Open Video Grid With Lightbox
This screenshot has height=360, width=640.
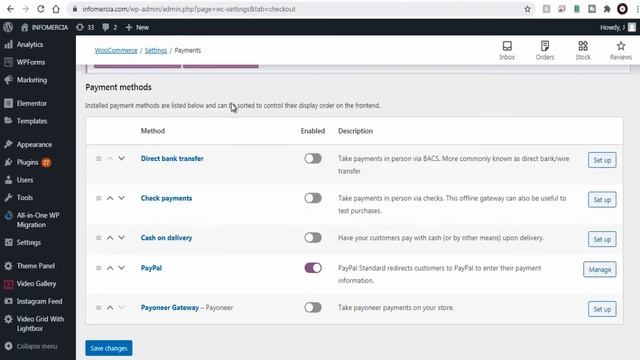pos(40,323)
